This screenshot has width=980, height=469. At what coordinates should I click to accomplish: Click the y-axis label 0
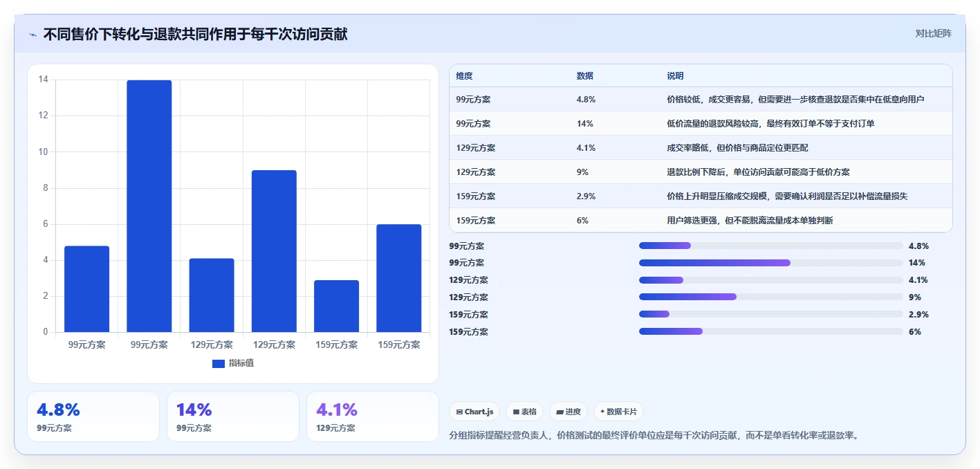click(x=46, y=332)
